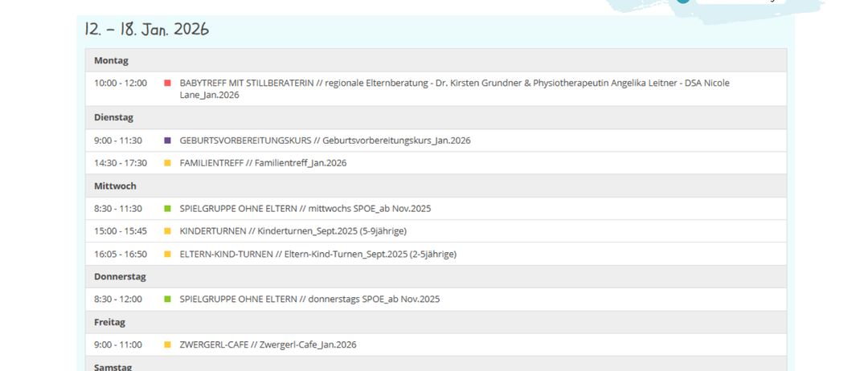Click the purple marker beside Geburtsvorbereitungskurs
868x371 pixels.
pos(167,141)
